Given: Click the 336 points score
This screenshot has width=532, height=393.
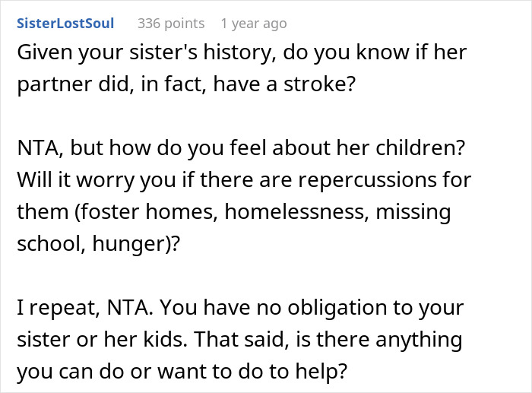Looking at the screenshot, I should 171,24.
